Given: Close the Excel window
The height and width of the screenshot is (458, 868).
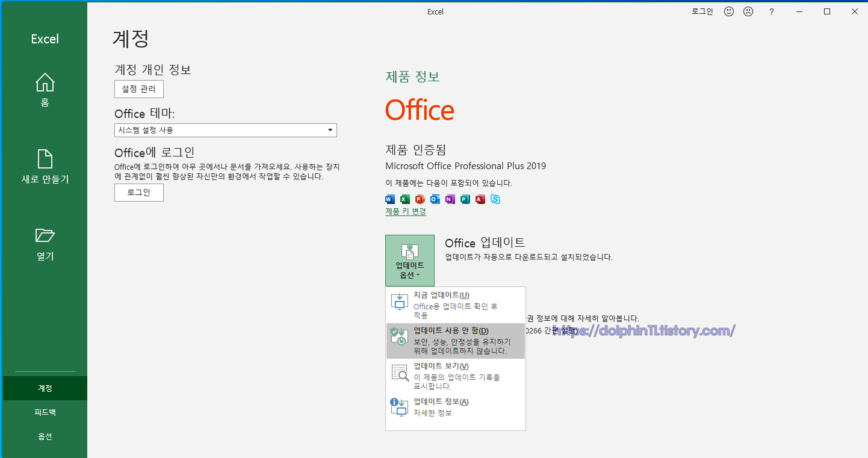Looking at the screenshot, I should pos(855,11).
